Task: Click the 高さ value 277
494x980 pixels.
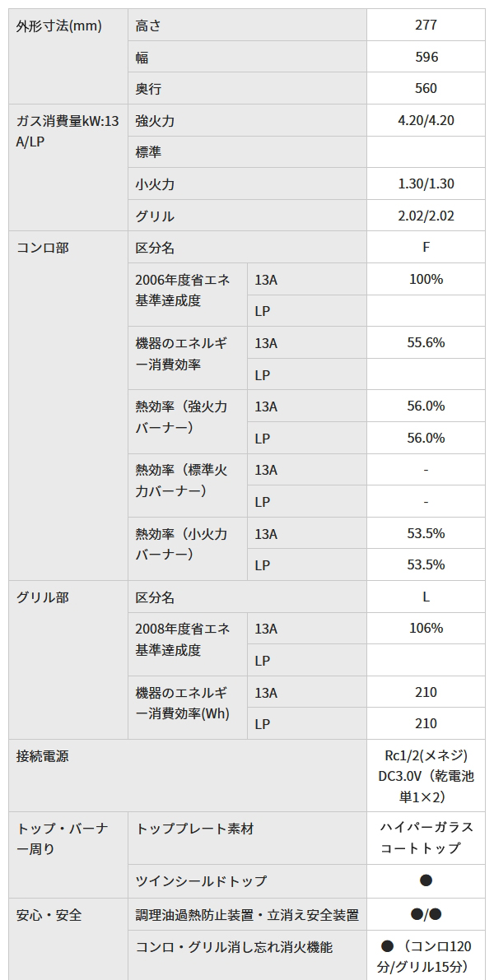Action: [426, 25]
